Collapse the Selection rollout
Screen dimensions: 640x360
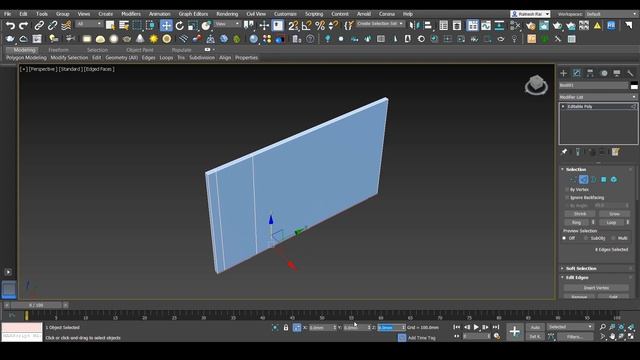[x=576, y=169]
